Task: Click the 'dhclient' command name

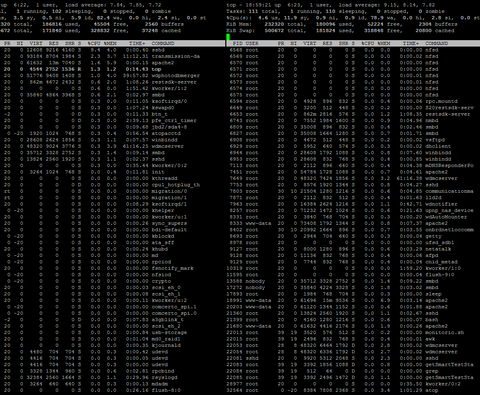Action: 438,146
